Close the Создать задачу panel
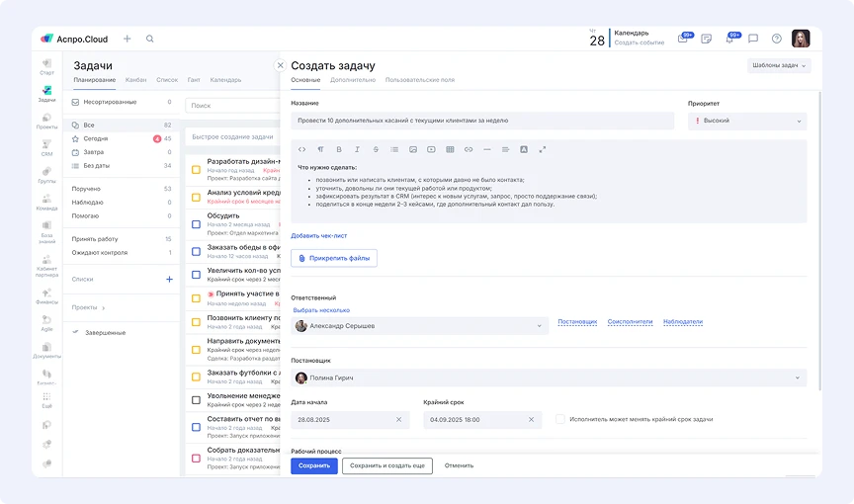The width and height of the screenshot is (854, 504). 280,65
